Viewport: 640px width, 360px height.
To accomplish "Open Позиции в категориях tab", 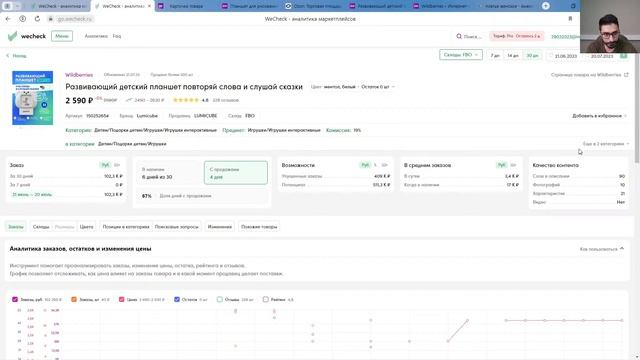I will pos(126,227).
